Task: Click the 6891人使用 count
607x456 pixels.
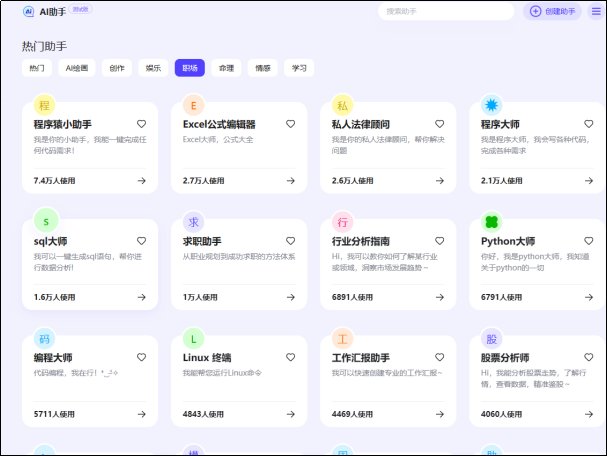Action: point(352,297)
